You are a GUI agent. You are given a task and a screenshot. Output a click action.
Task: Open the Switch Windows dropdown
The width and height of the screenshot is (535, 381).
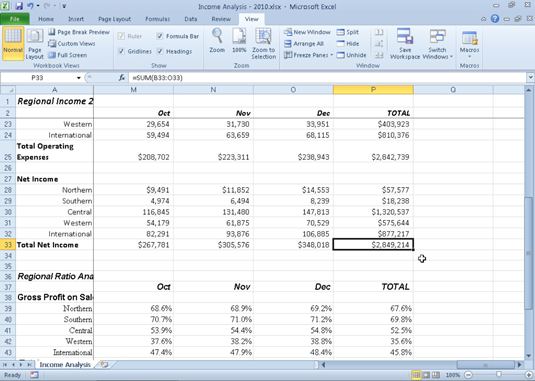[437, 44]
